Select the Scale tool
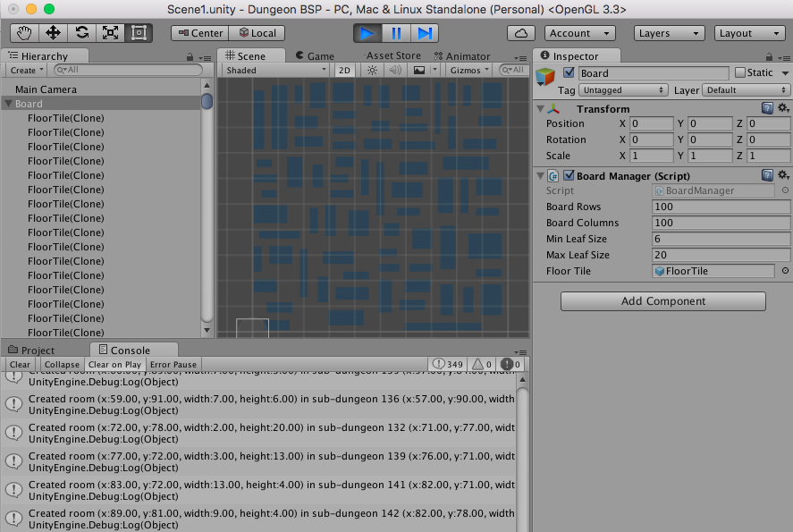 coord(110,33)
